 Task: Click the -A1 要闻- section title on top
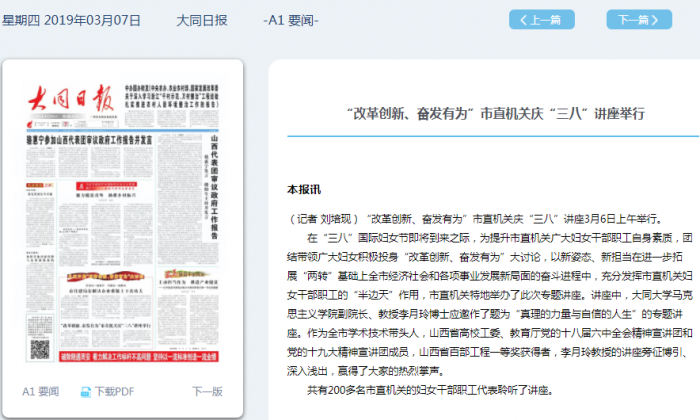pyautogui.click(x=291, y=19)
